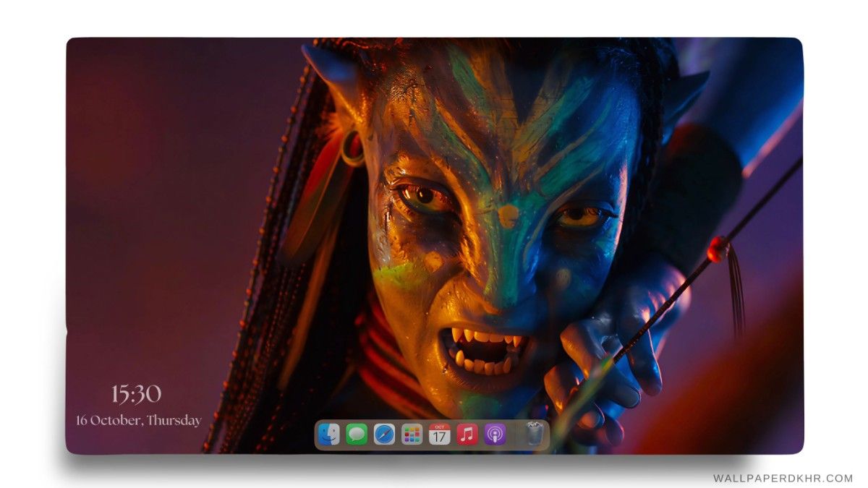The width and height of the screenshot is (868, 488).
Task: Launch the Music app
Action: [467, 434]
